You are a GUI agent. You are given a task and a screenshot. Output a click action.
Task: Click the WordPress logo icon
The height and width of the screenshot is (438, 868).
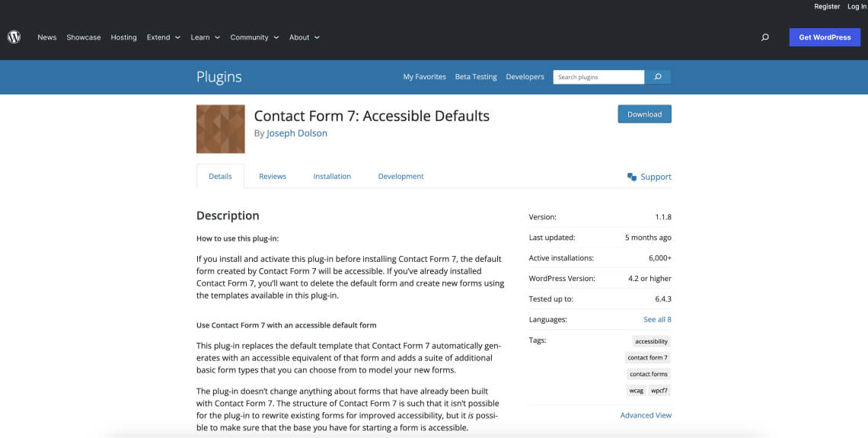coord(14,37)
